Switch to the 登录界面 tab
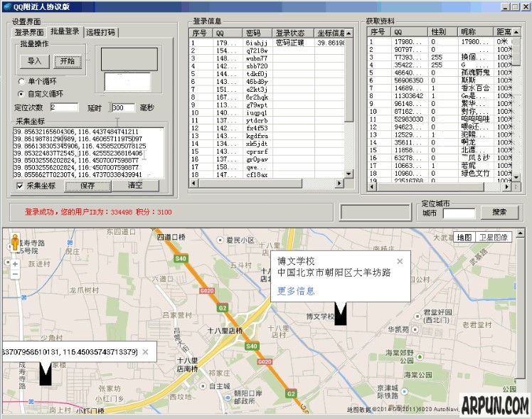The image size is (532, 419). (x=29, y=32)
